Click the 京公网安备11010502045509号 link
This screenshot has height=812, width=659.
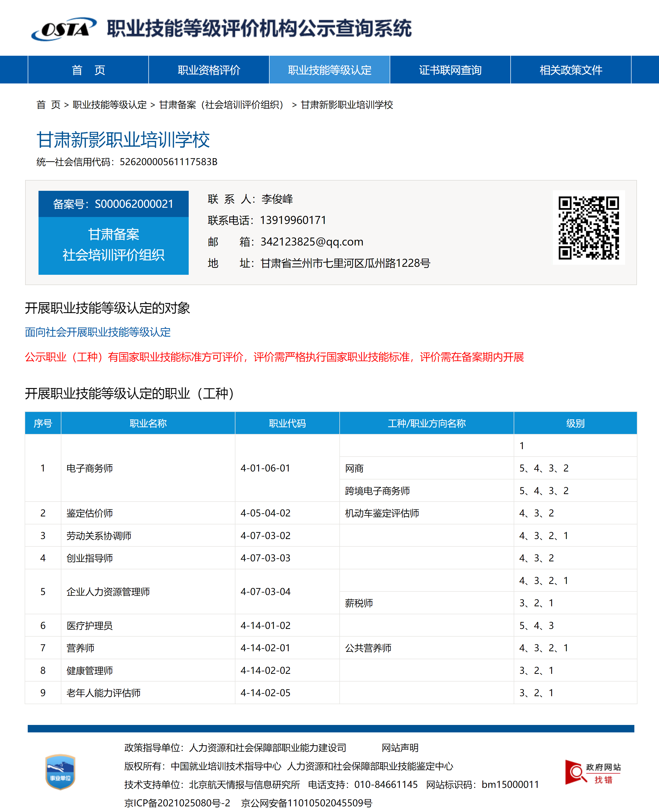[306, 803]
